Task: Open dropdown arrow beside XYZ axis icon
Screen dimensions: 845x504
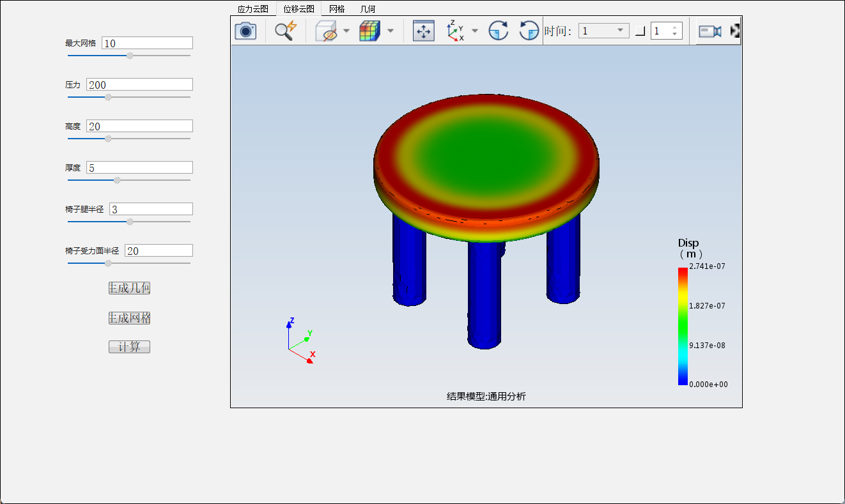Action: point(475,31)
